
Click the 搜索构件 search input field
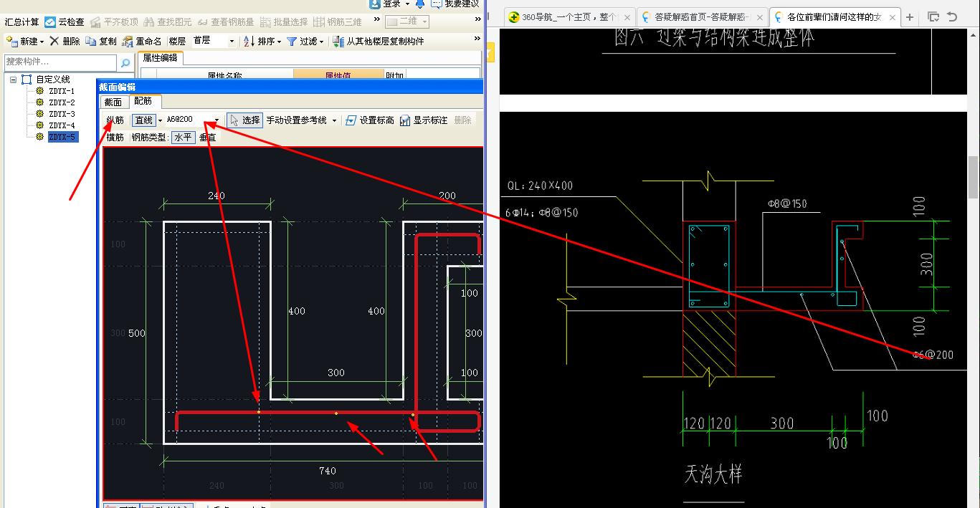pos(61,63)
